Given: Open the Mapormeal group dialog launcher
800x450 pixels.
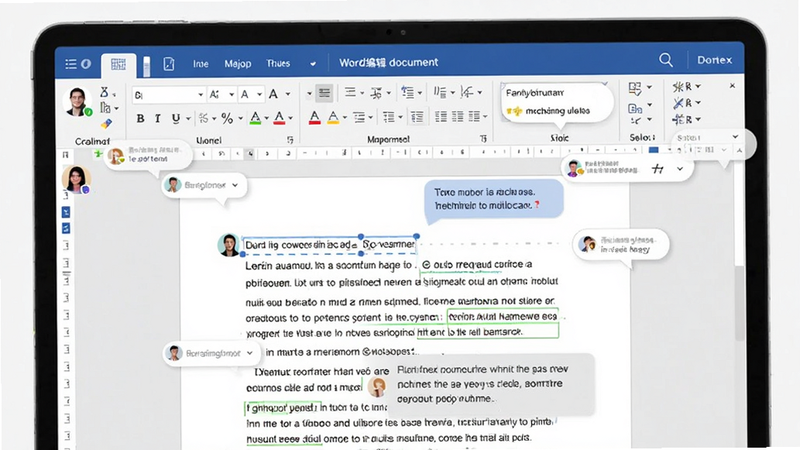Looking at the screenshot, I should click(483, 138).
